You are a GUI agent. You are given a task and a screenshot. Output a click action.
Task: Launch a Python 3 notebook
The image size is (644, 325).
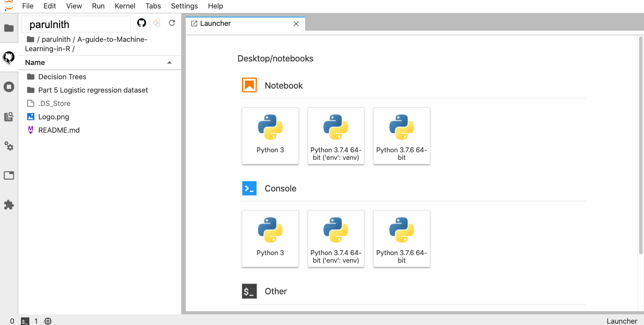click(270, 136)
